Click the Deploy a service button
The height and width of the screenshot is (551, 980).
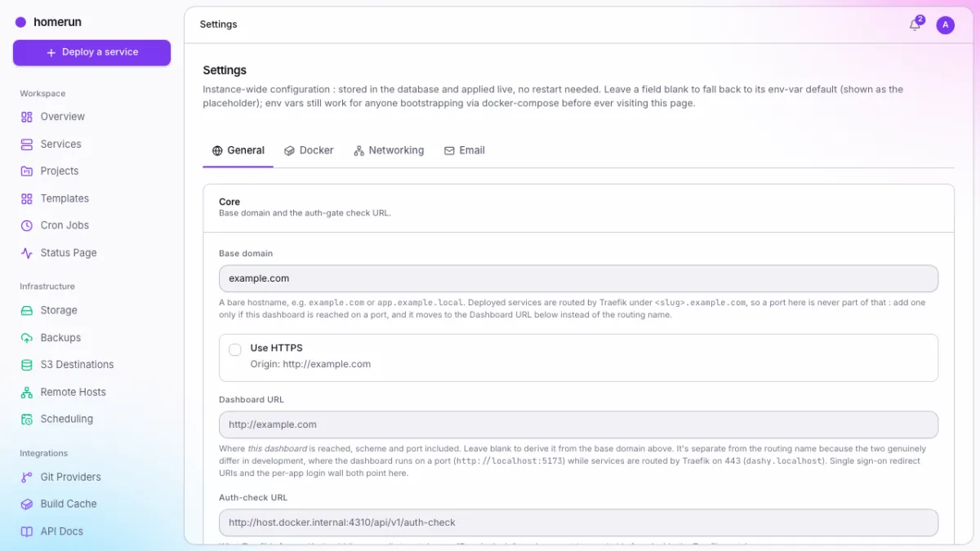click(x=91, y=52)
